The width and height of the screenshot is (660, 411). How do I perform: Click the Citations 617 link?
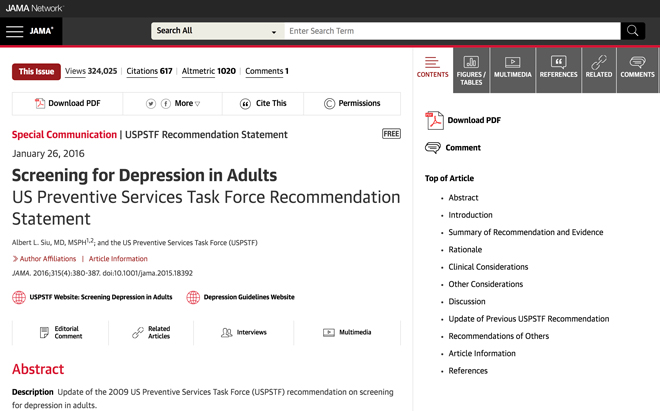click(x=149, y=71)
